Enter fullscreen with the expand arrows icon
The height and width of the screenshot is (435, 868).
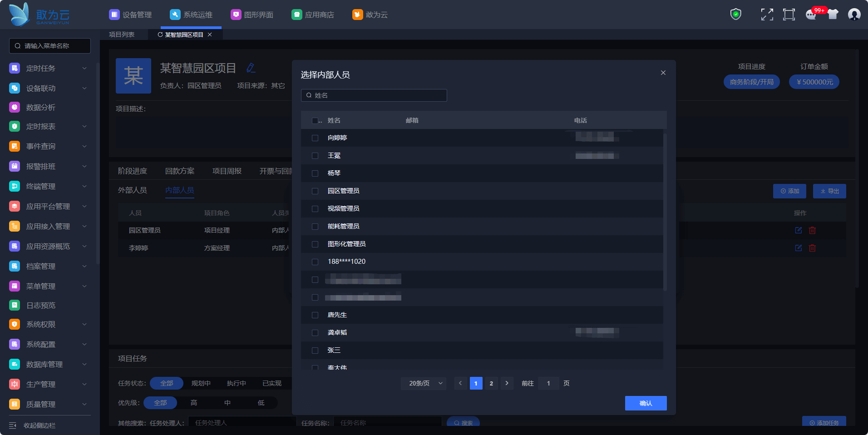[767, 15]
